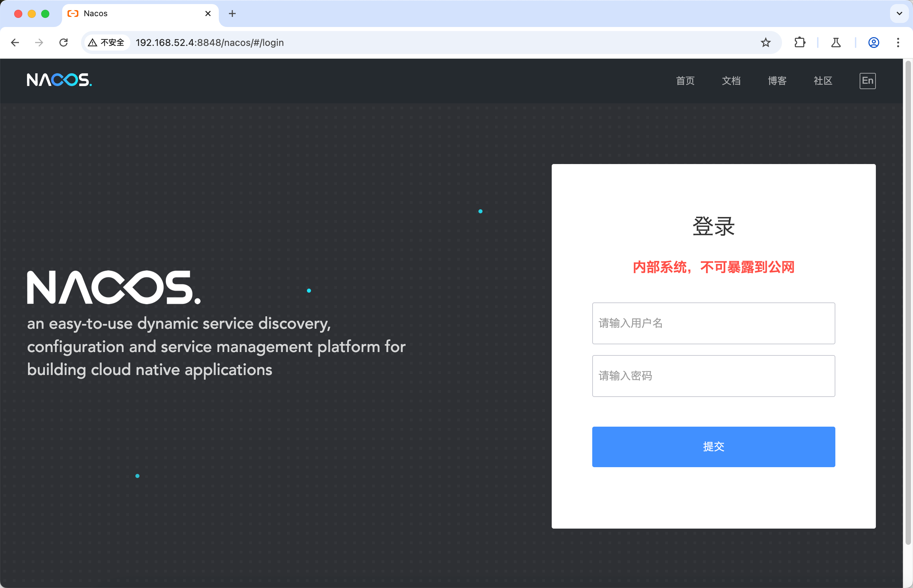Focus the username input field
This screenshot has width=913, height=588.
pos(713,323)
